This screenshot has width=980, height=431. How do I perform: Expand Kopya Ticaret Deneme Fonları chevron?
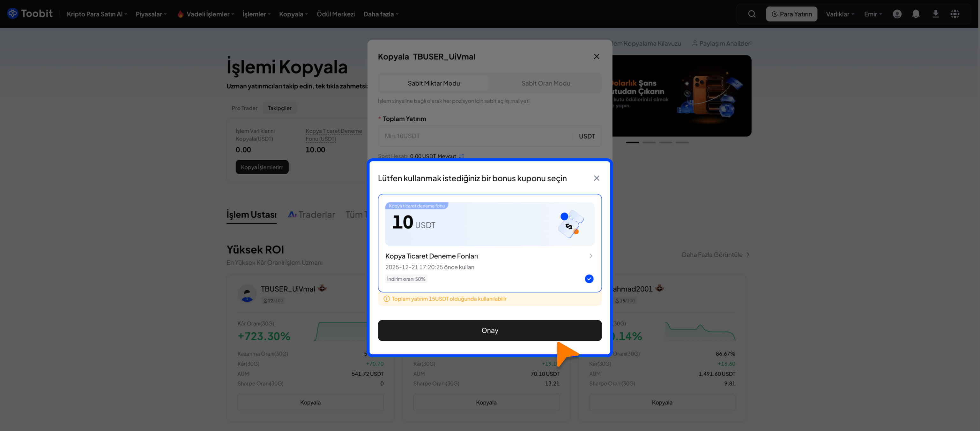tap(590, 256)
